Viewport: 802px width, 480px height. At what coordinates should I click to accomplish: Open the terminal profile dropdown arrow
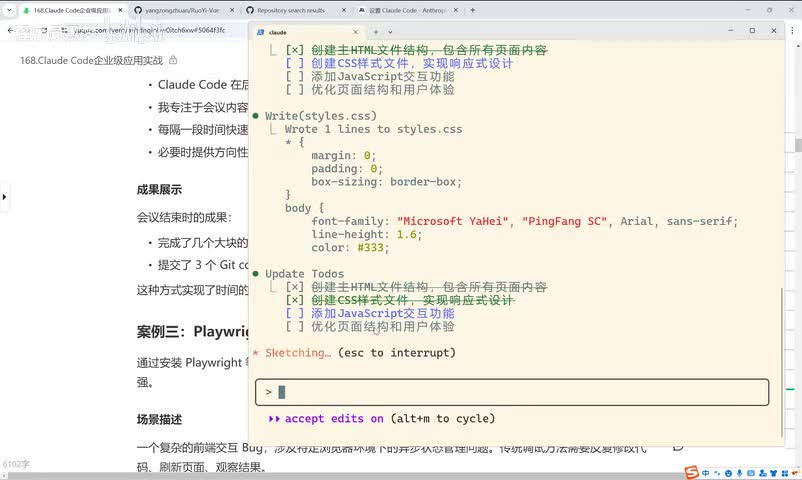390,32
